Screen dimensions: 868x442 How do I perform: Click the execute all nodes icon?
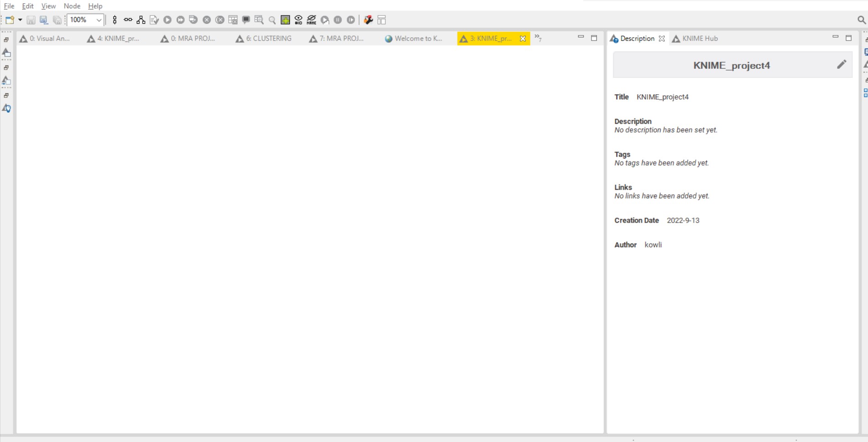click(x=180, y=20)
